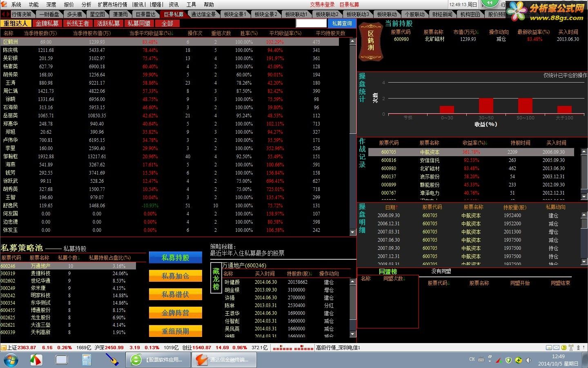588x368 pixels.
Task: Select 叶健颜 row in 藏龙榜 list
Action: coord(285,282)
